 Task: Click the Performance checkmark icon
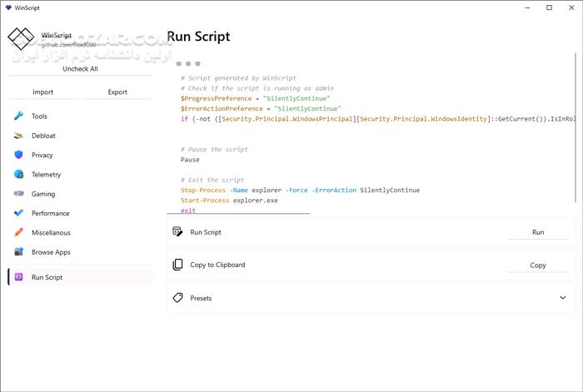tap(18, 213)
